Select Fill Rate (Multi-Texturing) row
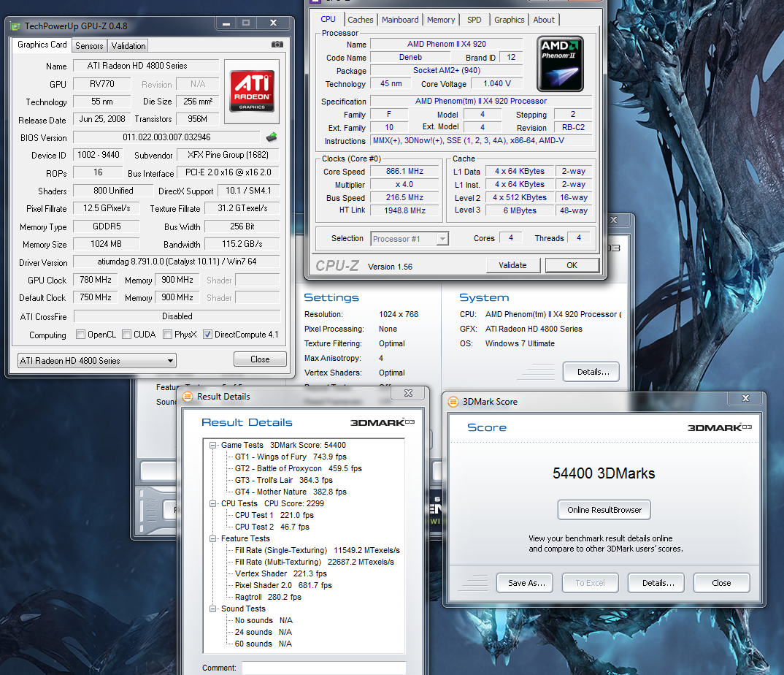Viewport: 784px width, 675px height. [315, 562]
